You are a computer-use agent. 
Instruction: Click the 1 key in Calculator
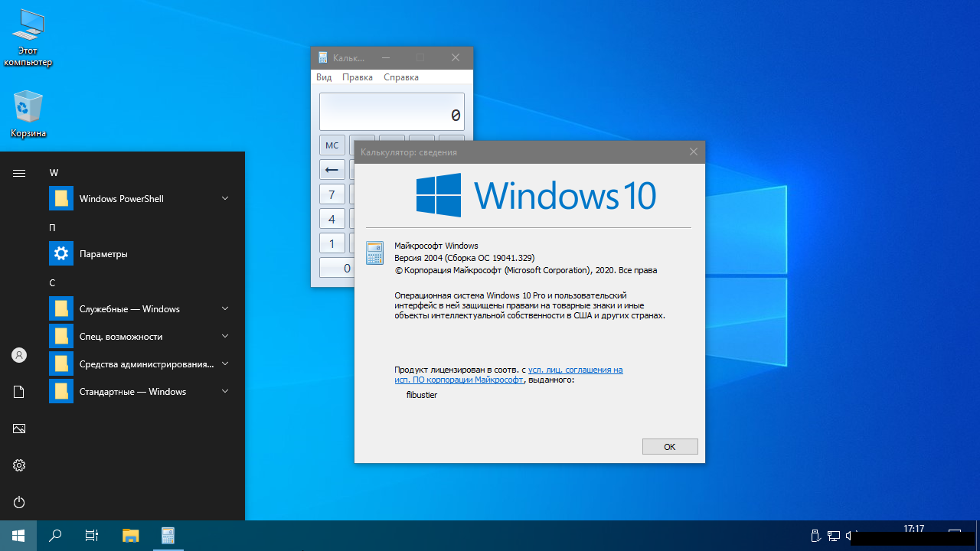(332, 243)
